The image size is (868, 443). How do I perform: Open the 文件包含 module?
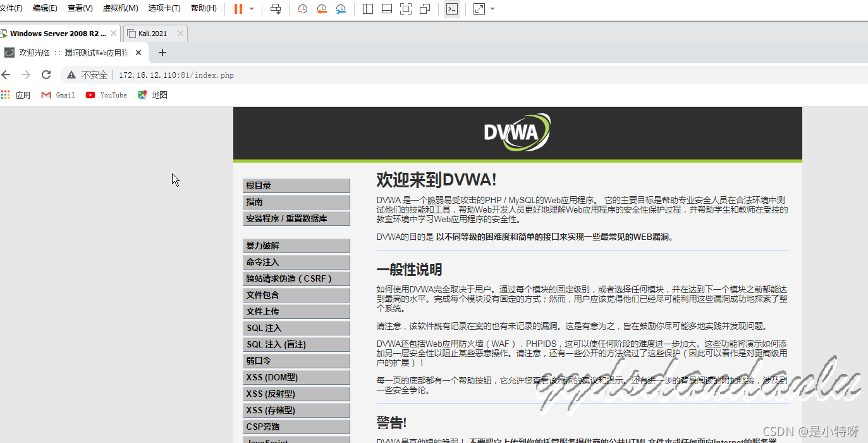296,295
